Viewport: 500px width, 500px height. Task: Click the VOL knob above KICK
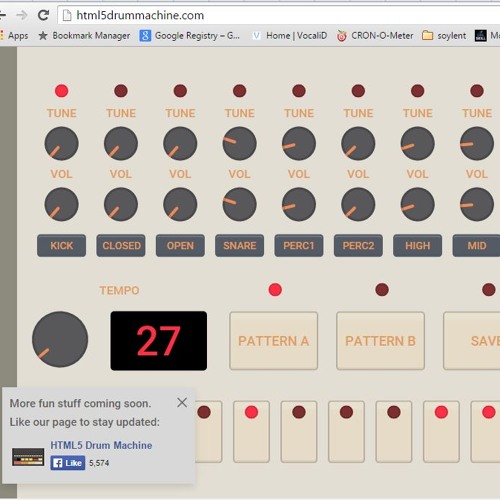(x=61, y=204)
